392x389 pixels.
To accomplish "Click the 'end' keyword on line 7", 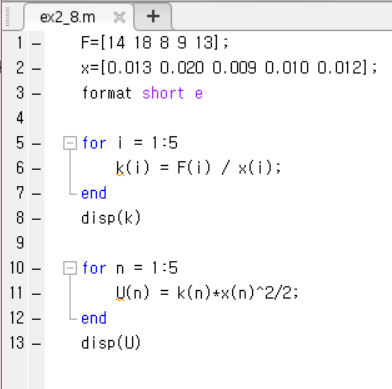I will tap(94, 193).
